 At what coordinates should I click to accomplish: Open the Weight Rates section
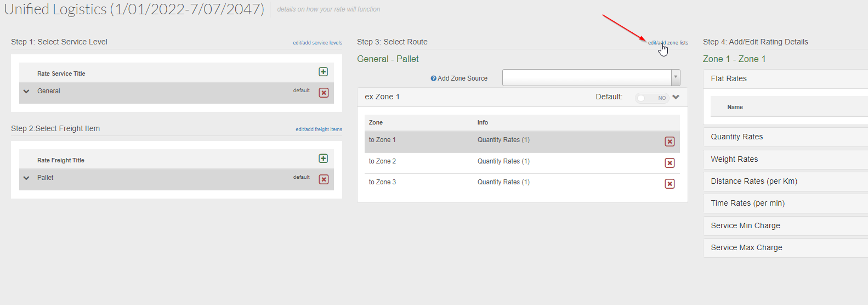coord(734,159)
